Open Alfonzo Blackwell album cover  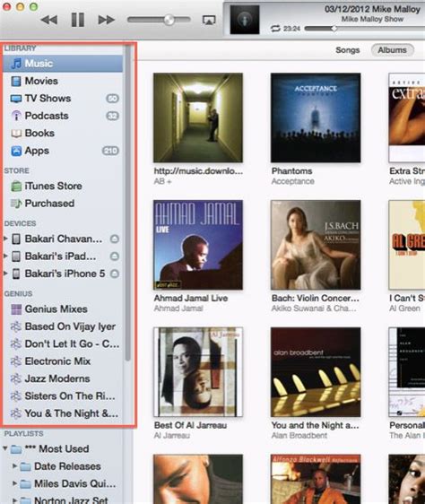coord(316,479)
